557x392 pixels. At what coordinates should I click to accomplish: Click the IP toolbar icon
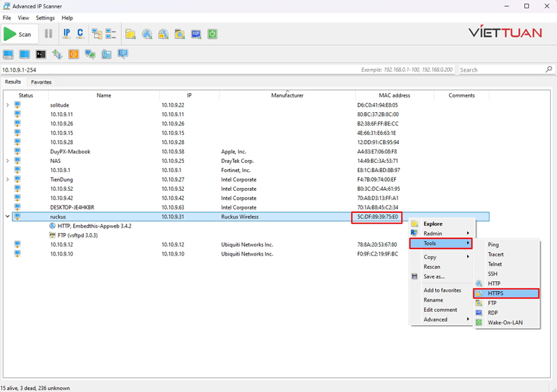[x=67, y=33]
